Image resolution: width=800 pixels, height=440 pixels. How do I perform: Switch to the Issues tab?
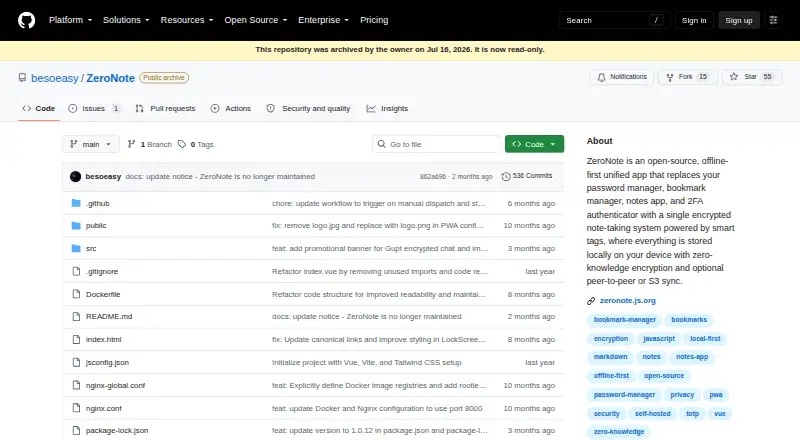tap(94, 108)
